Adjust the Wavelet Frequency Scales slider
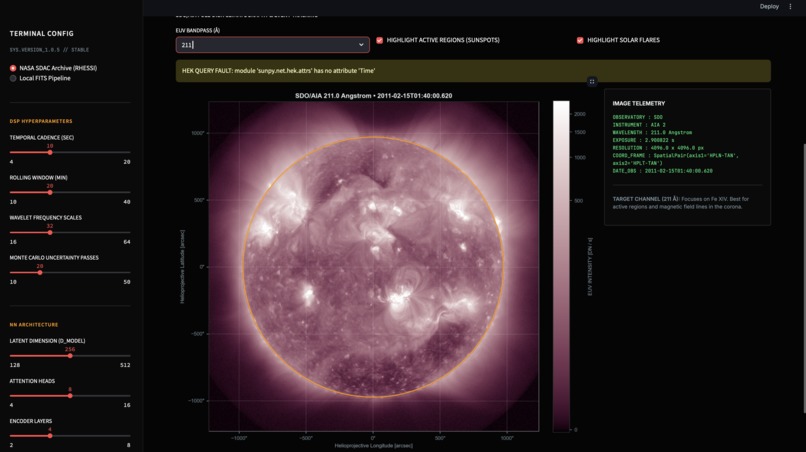Image resolution: width=806 pixels, height=452 pixels. tap(50, 232)
